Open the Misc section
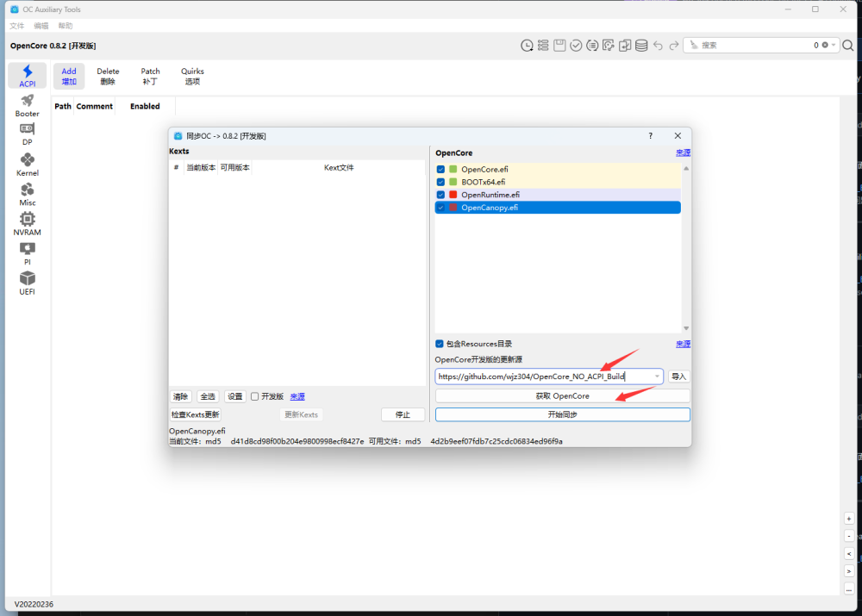 [27, 195]
